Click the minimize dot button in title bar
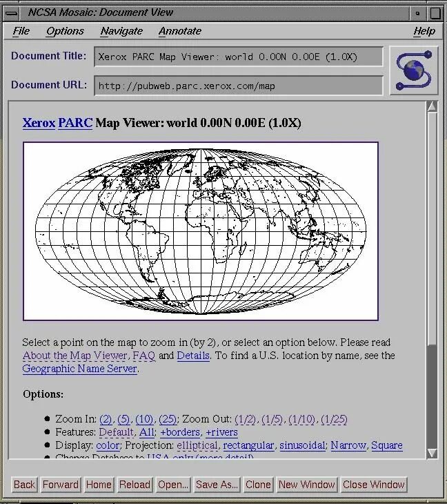This screenshot has height=504, width=447. point(418,13)
